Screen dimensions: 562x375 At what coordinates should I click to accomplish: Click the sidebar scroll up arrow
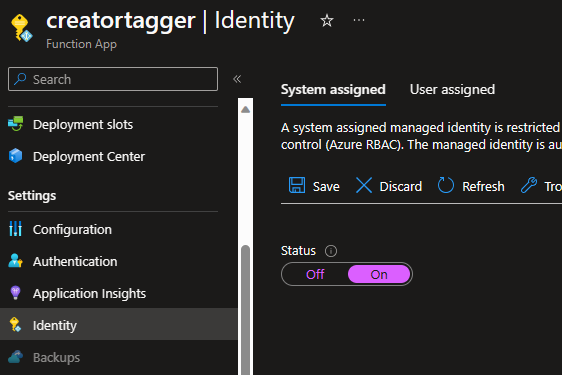pos(246,109)
